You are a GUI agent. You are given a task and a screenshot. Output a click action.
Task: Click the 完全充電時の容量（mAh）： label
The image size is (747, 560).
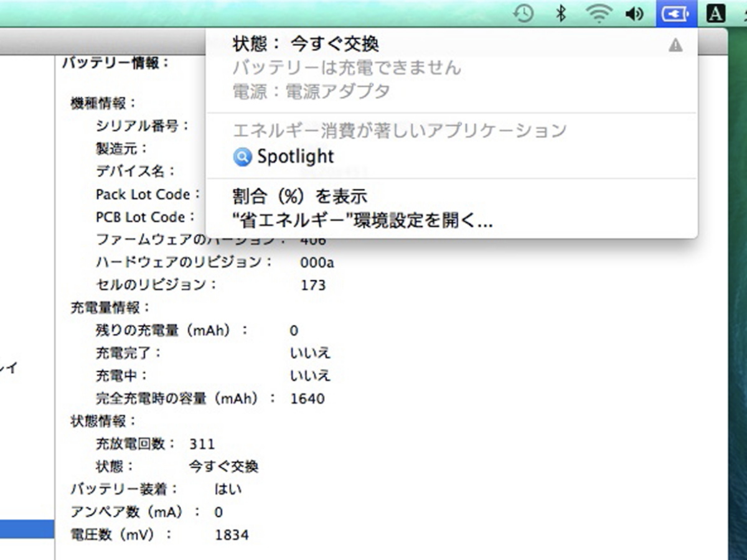[186, 398]
